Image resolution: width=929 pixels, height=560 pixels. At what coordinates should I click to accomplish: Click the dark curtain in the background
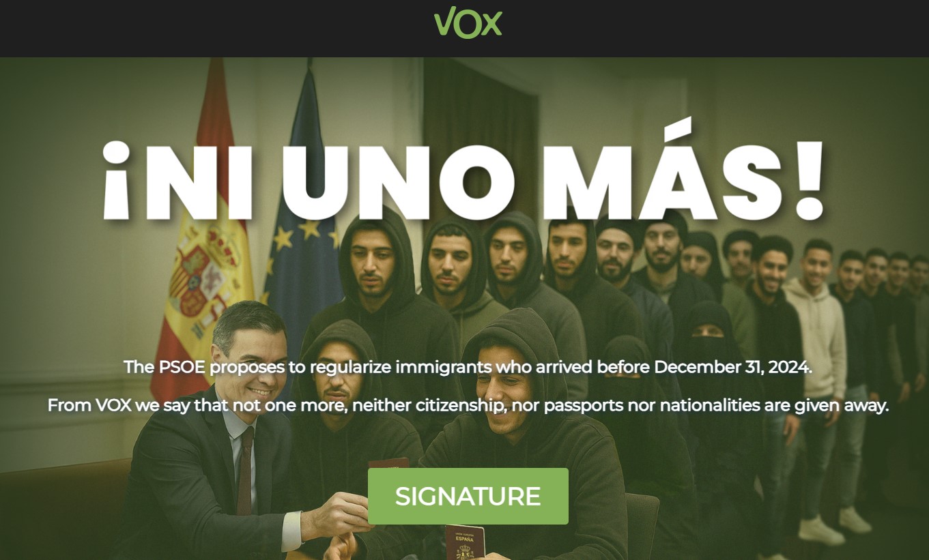(481, 136)
